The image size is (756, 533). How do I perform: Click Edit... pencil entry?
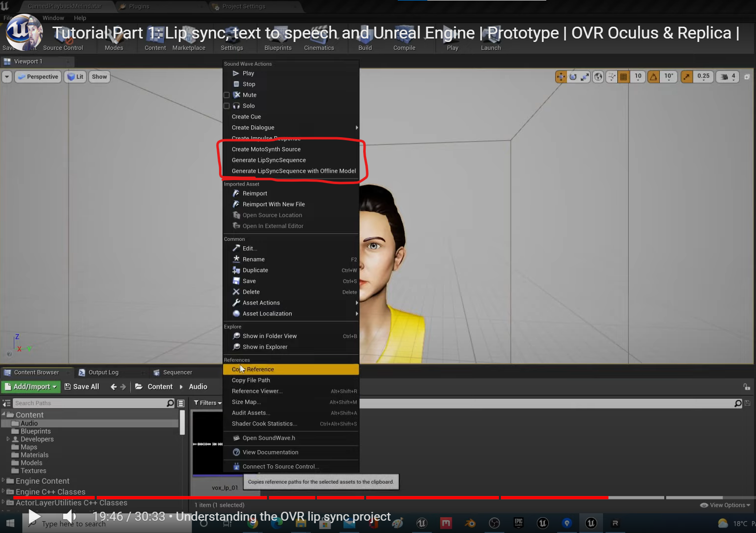click(291, 248)
